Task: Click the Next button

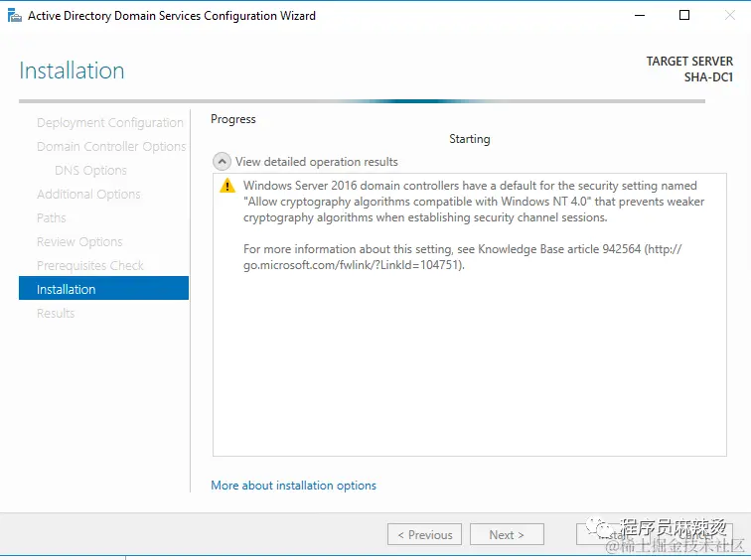Action: pyautogui.click(x=507, y=534)
